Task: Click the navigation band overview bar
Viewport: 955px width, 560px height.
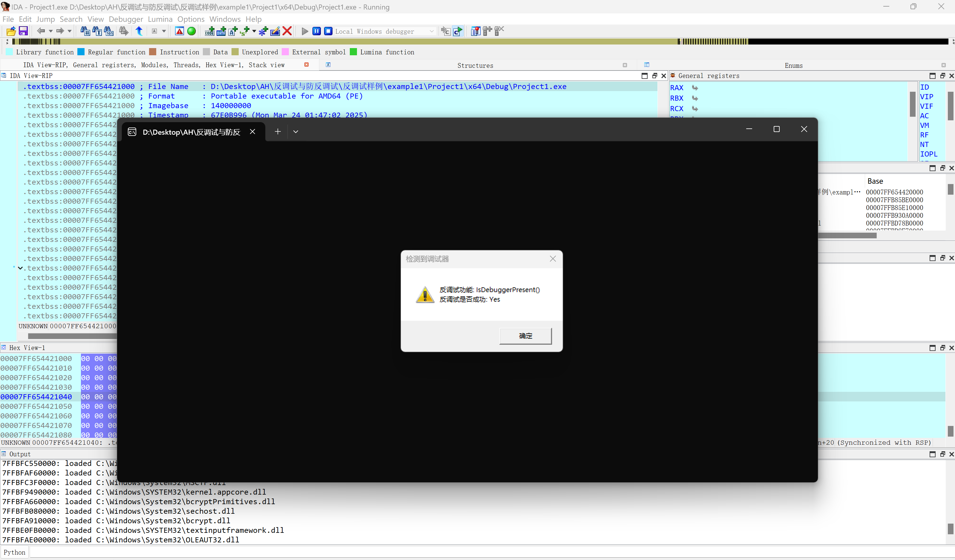Action: [x=379, y=41]
